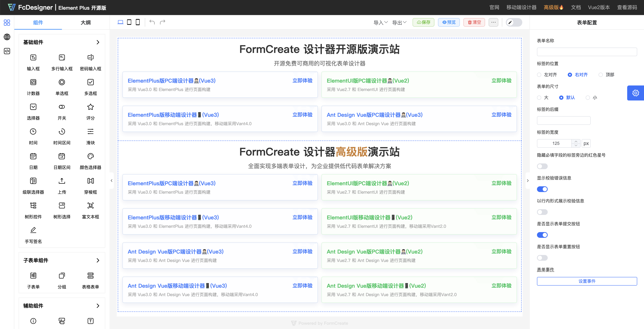The image size is (644, 329).
Task: Open the 导出 dropdown
Action: 399,23
